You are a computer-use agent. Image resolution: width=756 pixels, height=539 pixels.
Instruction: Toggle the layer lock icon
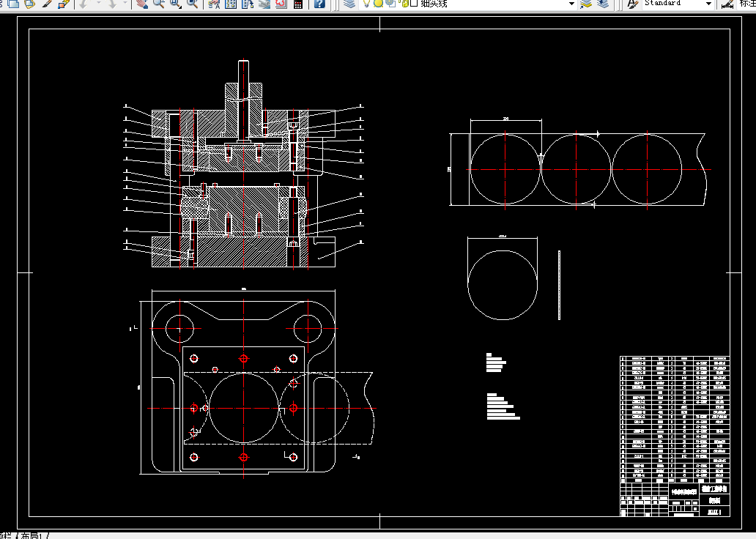pyautogui.click(x=404, y=4)
